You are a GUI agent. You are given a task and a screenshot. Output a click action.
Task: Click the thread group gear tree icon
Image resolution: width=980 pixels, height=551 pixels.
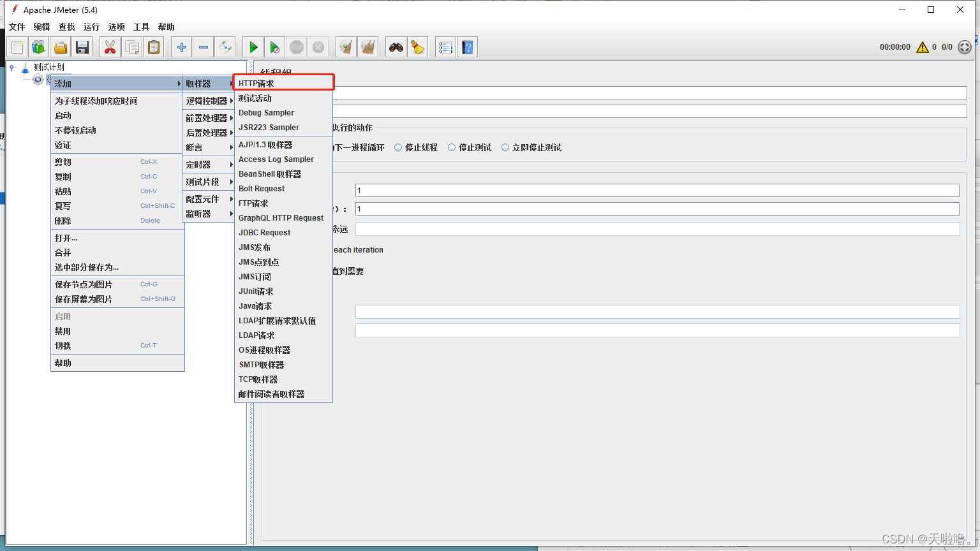tap(38, 79)
